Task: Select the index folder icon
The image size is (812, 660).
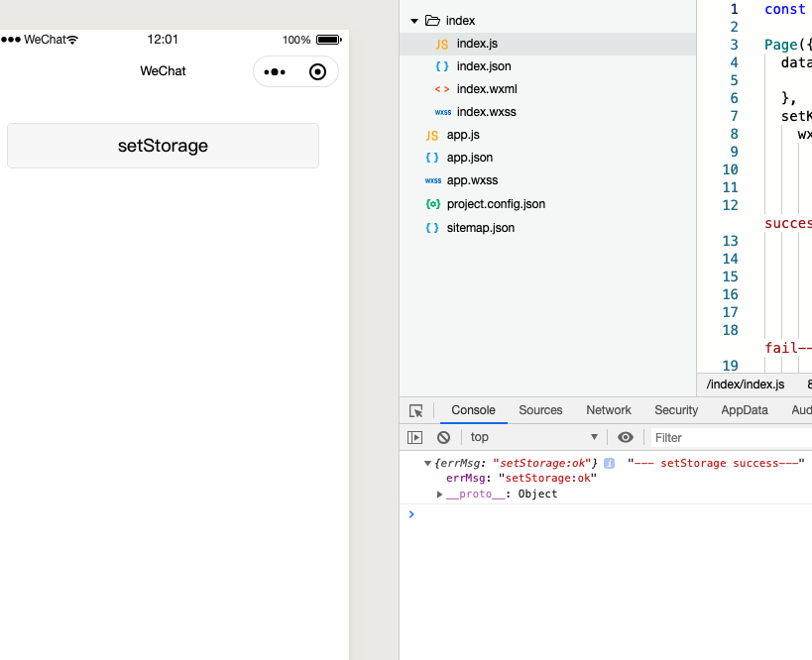Action: (432, 20)
